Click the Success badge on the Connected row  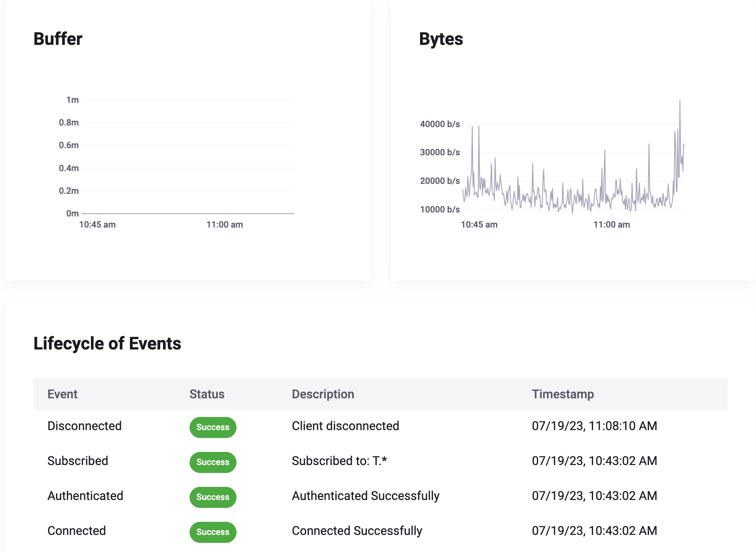click(x=213, y=532)
